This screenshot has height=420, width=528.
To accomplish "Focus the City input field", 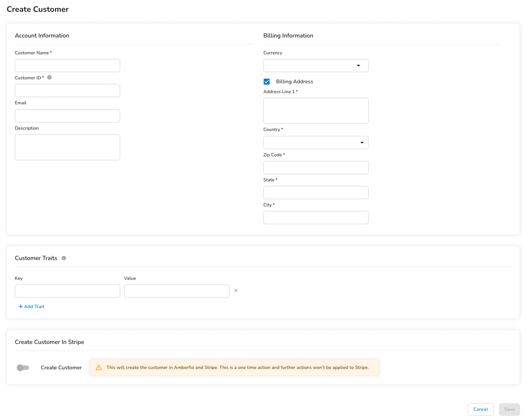I will [x=316, y=218].
